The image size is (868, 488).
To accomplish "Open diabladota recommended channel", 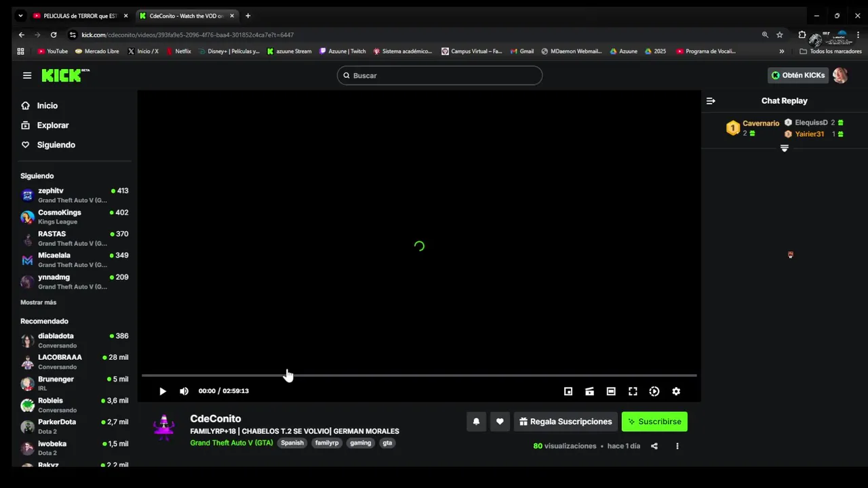I will tap(75, 340).
